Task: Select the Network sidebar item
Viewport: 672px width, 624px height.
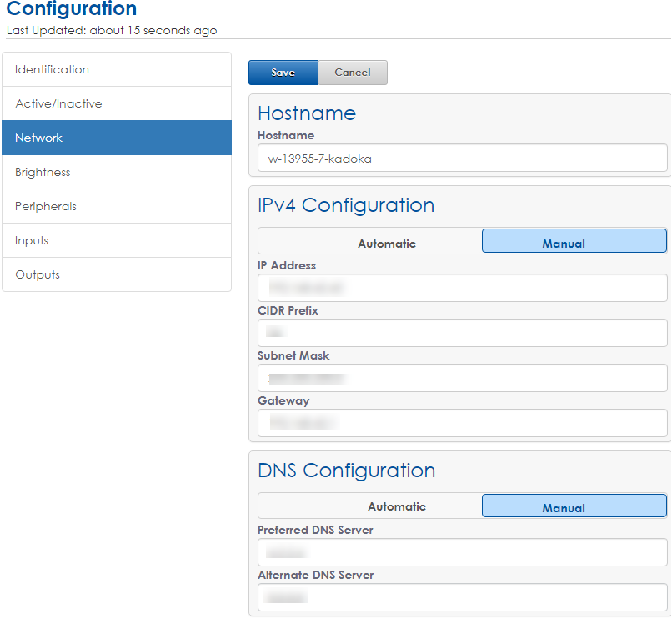Action: click(117, 138)
